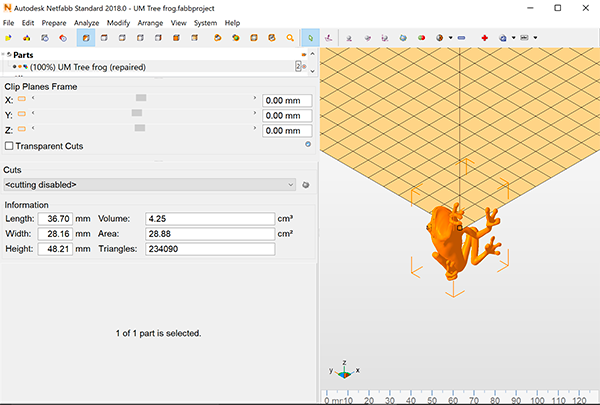Toggle the Transparent Cuts checkbox
This screenshot has height=405, width=600.
(x=9, y=146)
